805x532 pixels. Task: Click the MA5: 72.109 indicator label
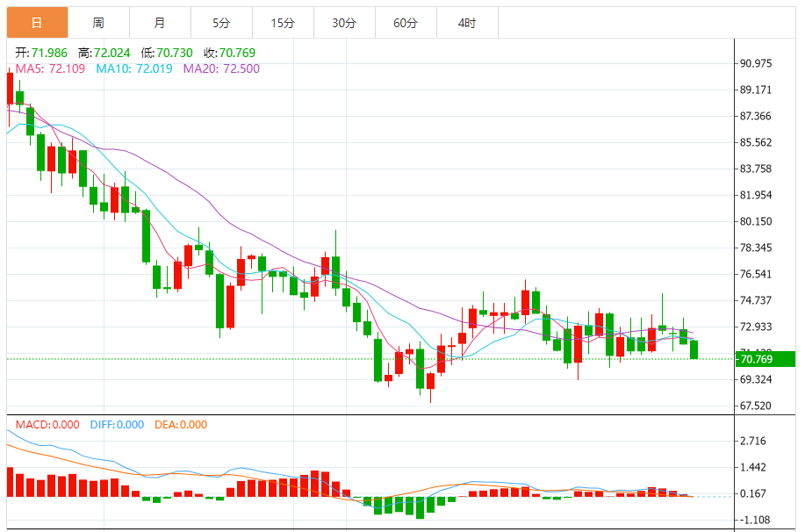[50, 68]
